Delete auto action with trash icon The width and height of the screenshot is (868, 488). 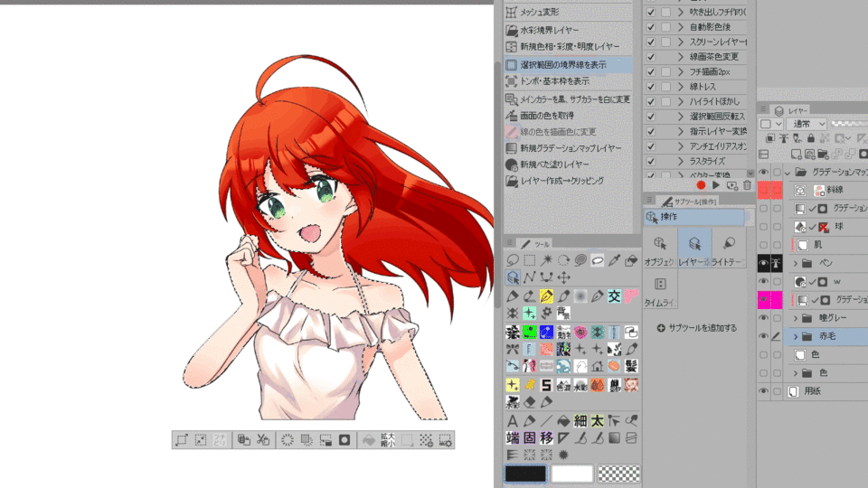click(x=747, y=184)
